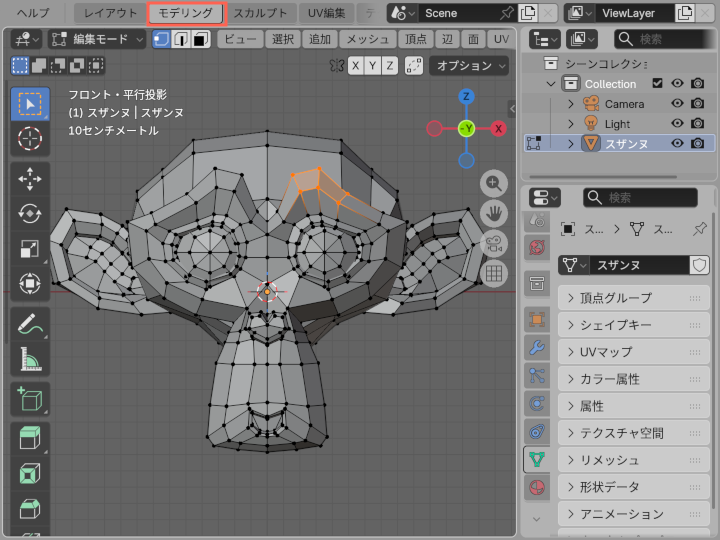
Task: Expand the カラー属性 panel
Action: click(634, 379)
